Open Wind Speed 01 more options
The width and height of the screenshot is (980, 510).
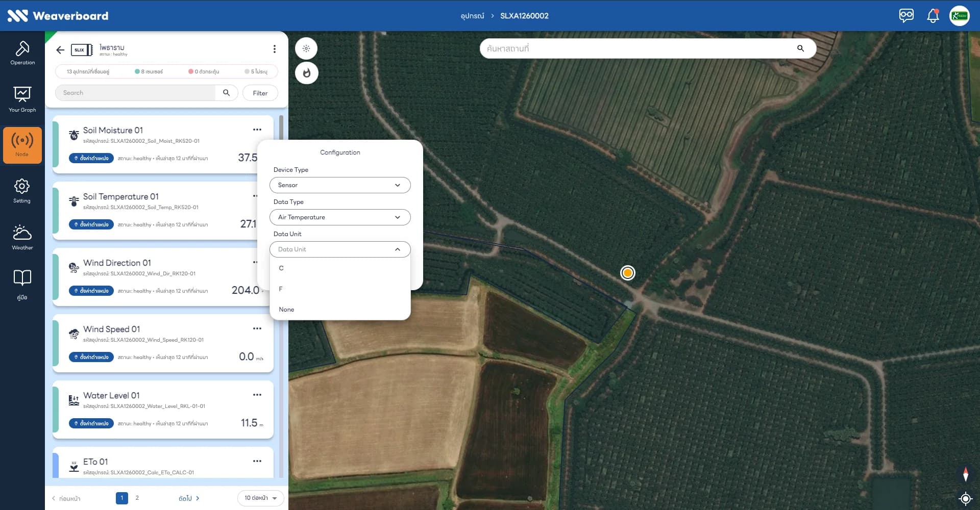(x=257, y=328)
